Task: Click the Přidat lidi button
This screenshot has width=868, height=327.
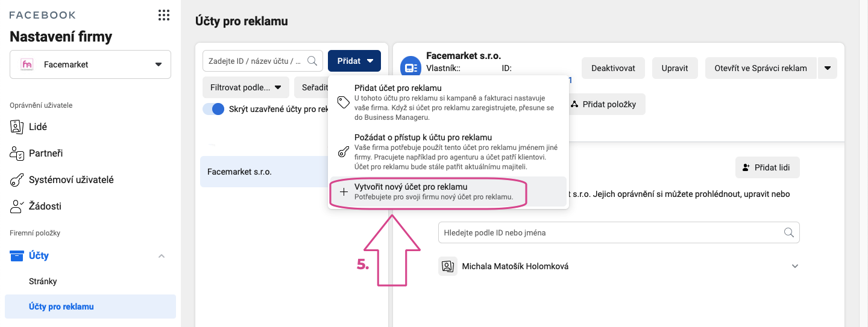Action: (x=767, y=167)
